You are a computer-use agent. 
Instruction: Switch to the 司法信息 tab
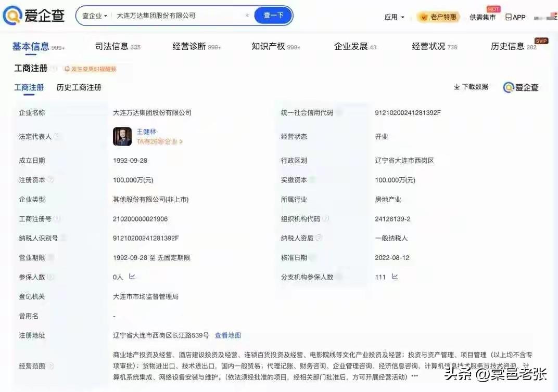(x=118, y=47)
